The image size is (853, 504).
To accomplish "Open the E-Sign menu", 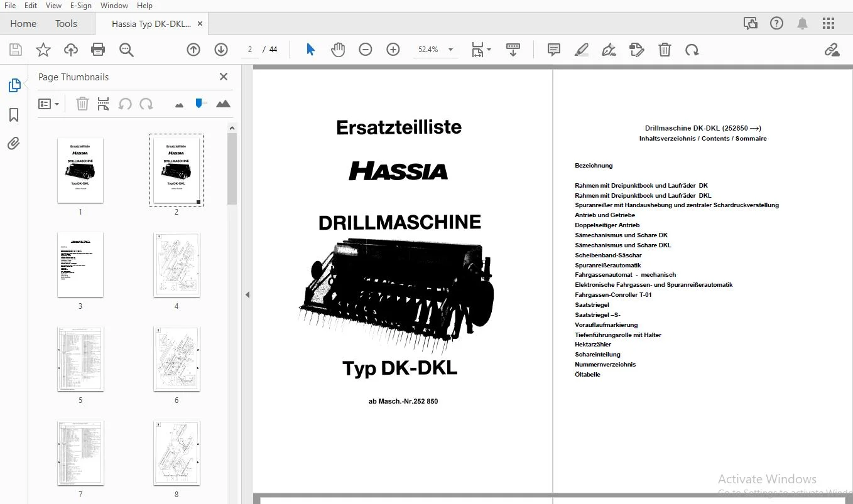I will pyautogui.click(x=81, y=6).
